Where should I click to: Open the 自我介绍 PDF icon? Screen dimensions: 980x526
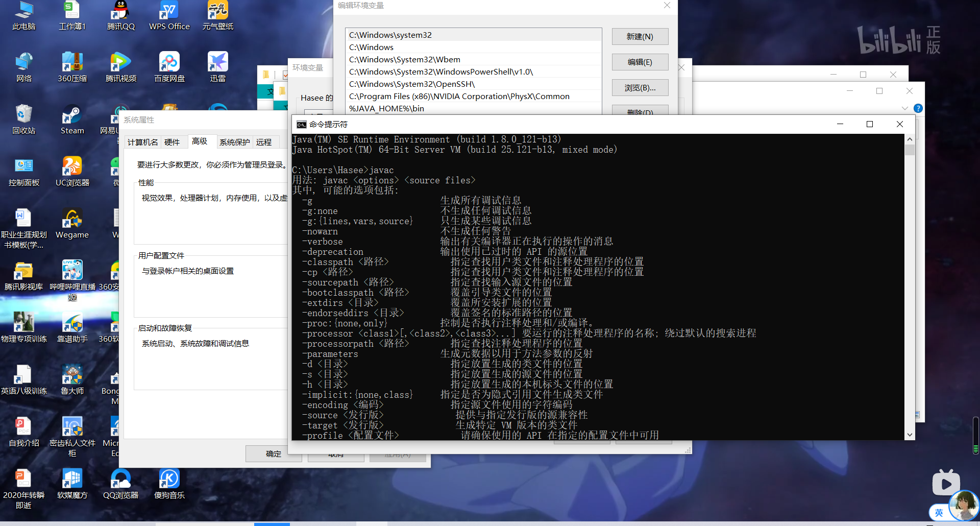(x=23, y=432)
